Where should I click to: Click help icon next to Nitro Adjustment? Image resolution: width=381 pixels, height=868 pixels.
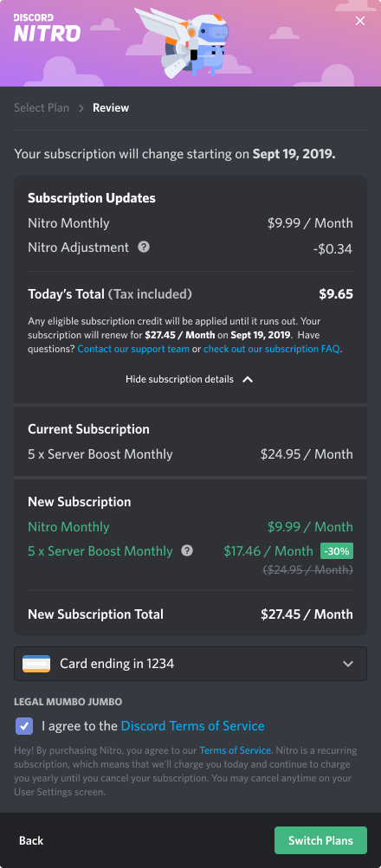coord(144,247)
